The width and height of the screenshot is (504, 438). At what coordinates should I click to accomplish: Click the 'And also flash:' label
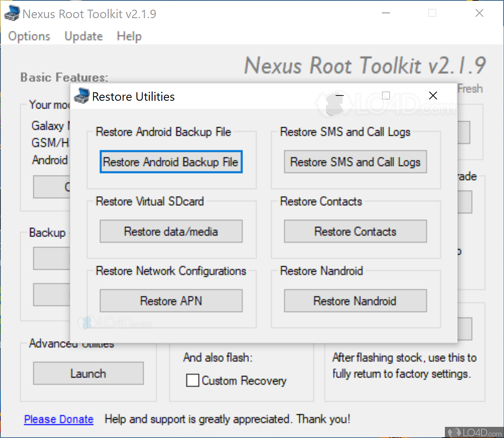click(x=218, y=357)
